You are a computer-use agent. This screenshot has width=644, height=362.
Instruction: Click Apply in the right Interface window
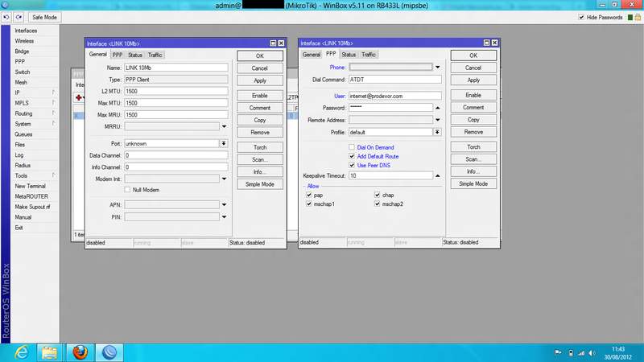[x=473, y=80]
